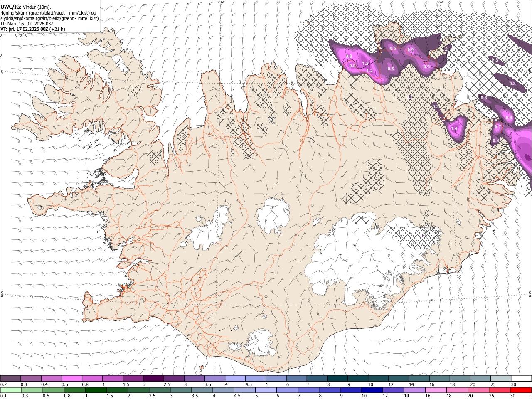532x399 pixels.
Task: Click the header line starting "slydda/snjókoma"
Action: 49,18
